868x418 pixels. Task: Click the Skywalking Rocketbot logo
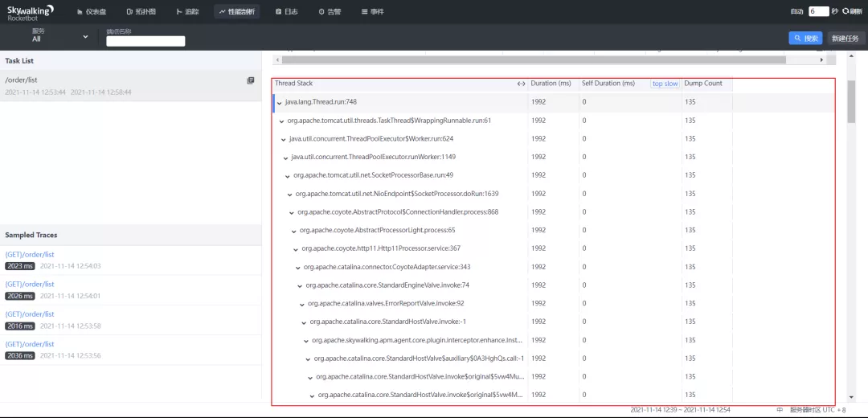[x=31, y=12]
